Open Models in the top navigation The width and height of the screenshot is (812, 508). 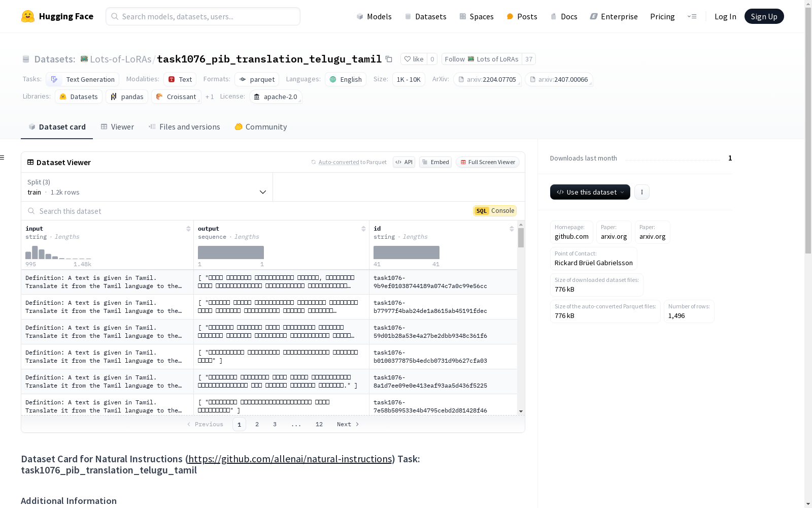pos(374,16)
